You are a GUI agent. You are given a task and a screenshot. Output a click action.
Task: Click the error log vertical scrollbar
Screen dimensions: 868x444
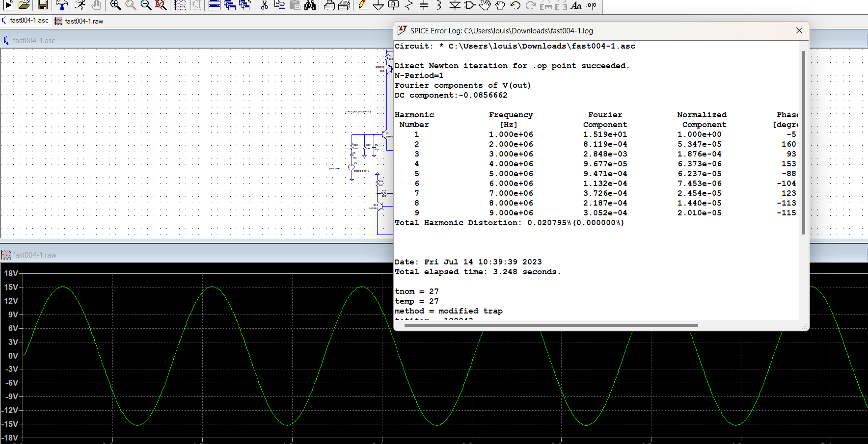(804, 142)
